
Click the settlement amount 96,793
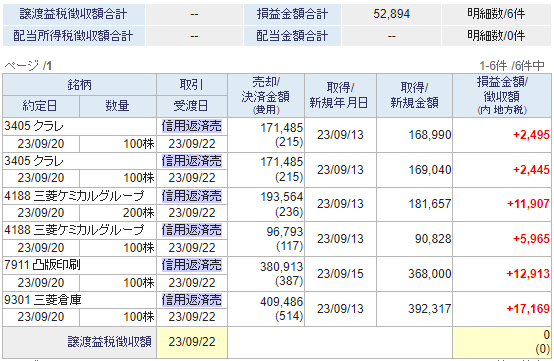pos(285,232)
